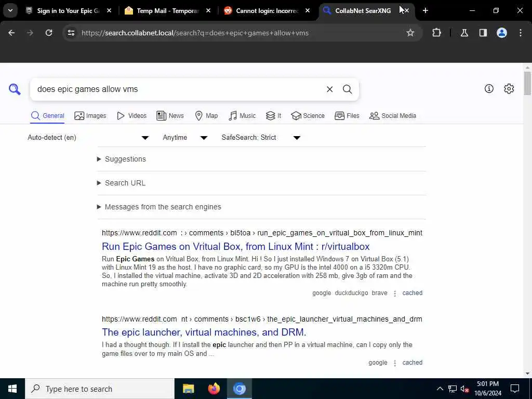Open the muted volume tray icon
The image size is (532, 399).
pos(464,389)
